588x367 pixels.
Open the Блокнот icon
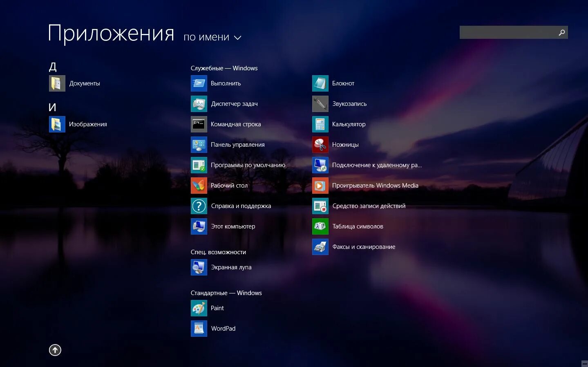(320, 83)
